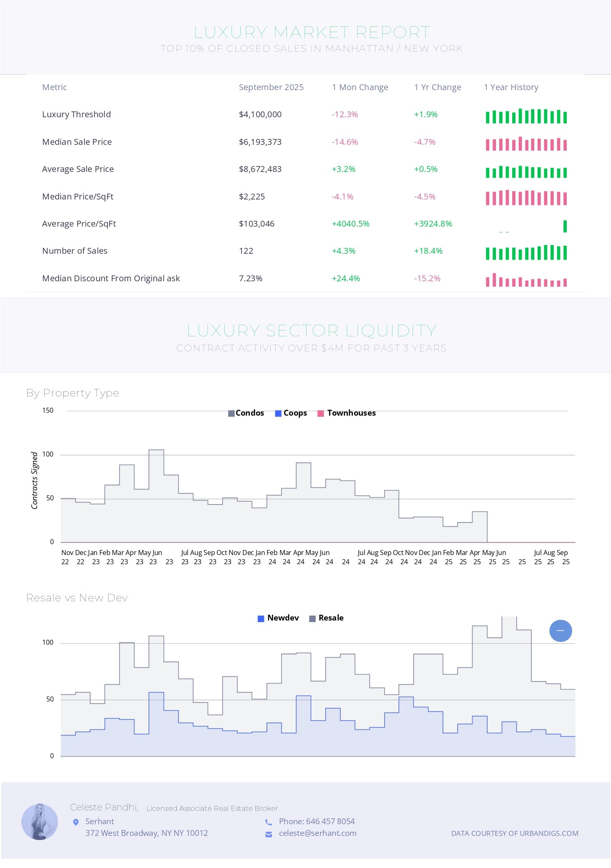This screenshot has width=611, height=868.
Task: Click the Average Price/SqFt row label
Action: coord(79,224)
